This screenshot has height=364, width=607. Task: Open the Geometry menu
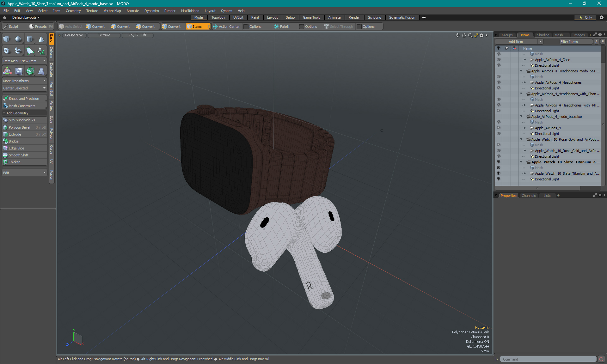point(73,11)
